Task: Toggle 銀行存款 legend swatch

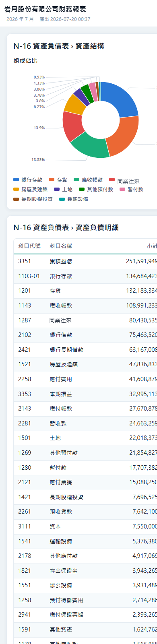Action: pyautogui.click(x=16, y=180)
